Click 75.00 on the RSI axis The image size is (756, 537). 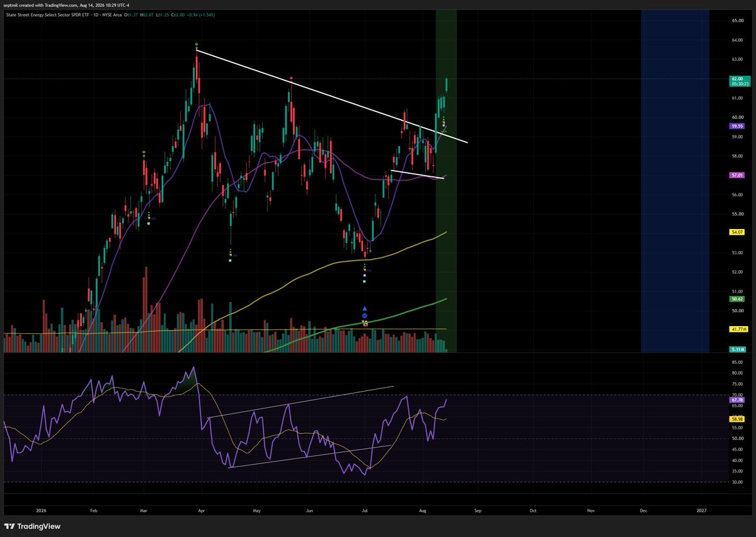[x=737, y=384]
